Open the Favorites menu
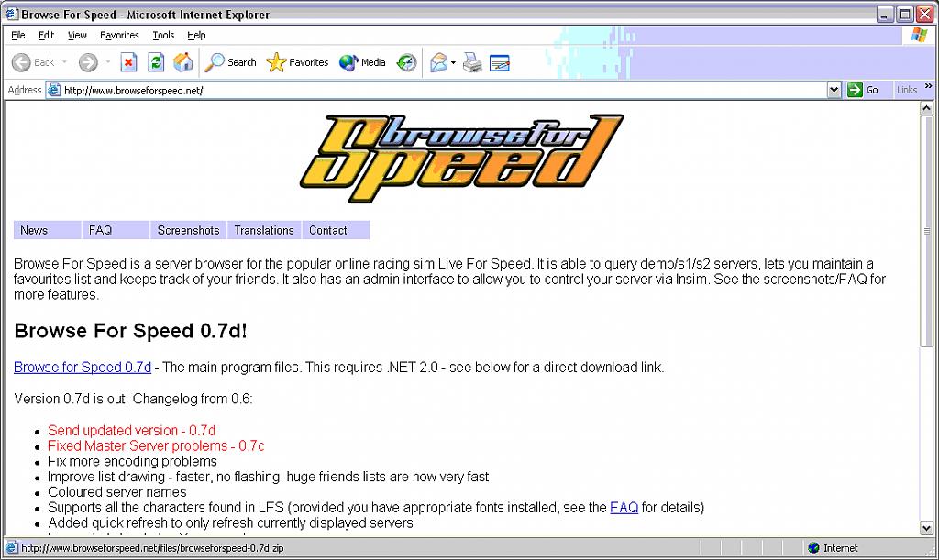The height and width of the screenshot is (560, 939). pos(119,36)
